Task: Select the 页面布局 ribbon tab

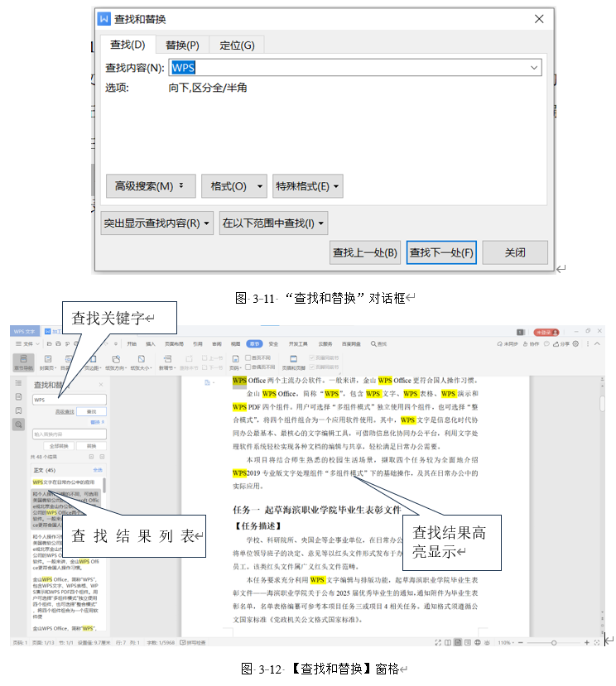Action: click(174, 344)
